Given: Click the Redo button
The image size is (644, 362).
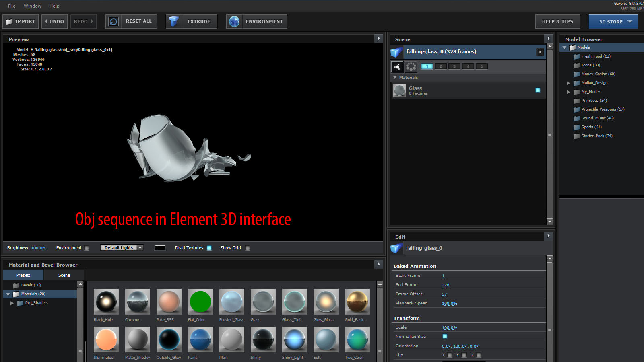Looking at the screenshot, I should click(x=83, y=21).
